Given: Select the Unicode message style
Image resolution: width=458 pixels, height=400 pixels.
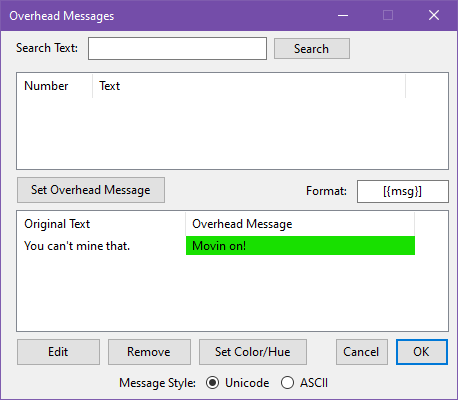Looking at the screenshot, I should tap(212, 383).
